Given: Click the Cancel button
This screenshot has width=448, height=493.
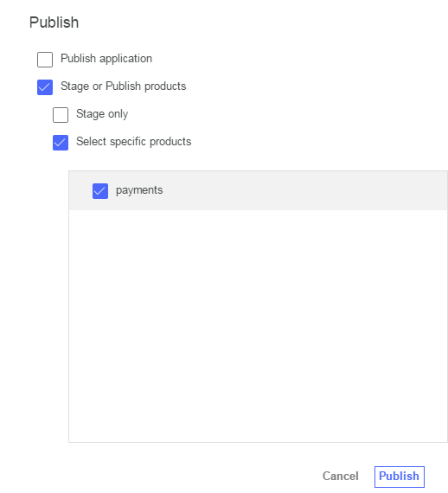Looking at the screenshot, I should (x=341, y=477).
